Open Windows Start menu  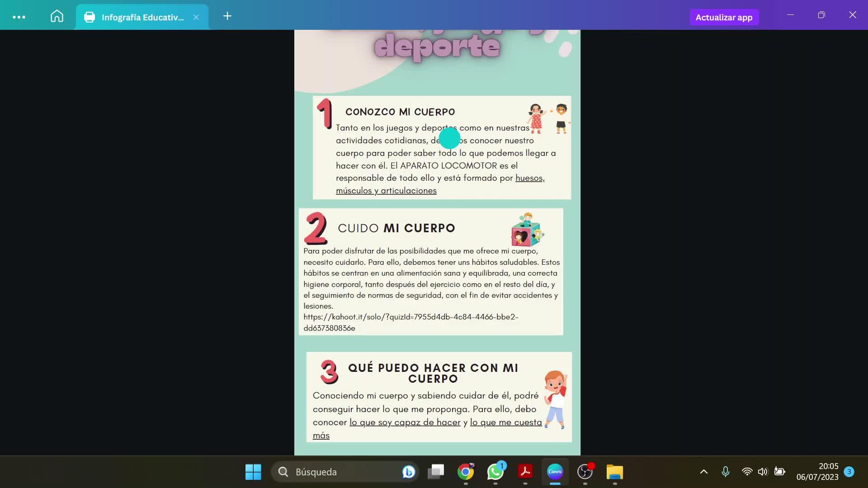[253, 472]
